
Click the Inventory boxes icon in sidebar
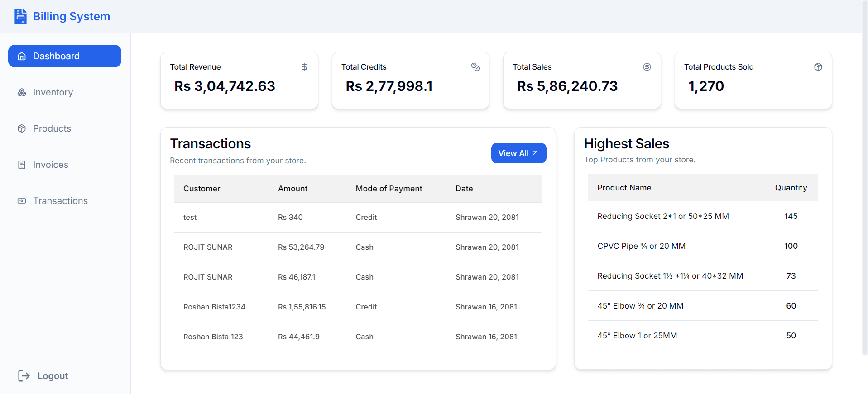pyautogui.click(x=22, y=93)
